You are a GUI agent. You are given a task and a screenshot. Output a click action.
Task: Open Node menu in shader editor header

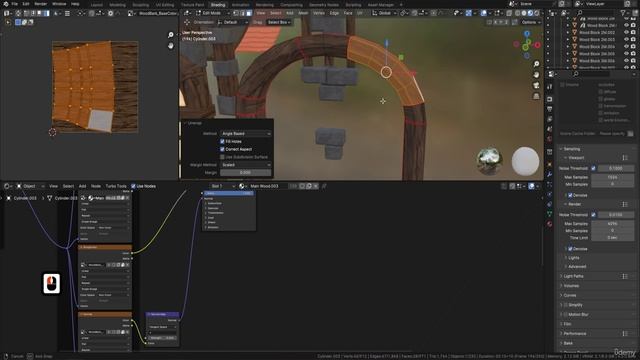(x=96, y=186)
